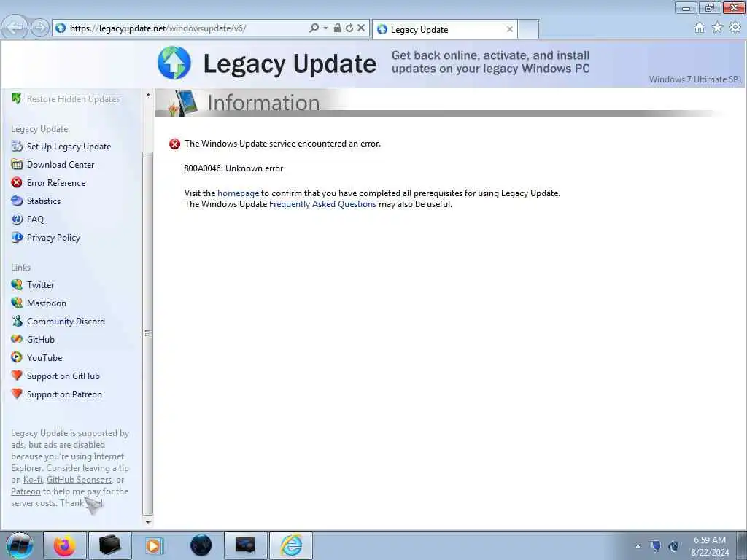Open the Patreon link in footer text
Screen dimensions: 747x560
[x=26, y=491]
